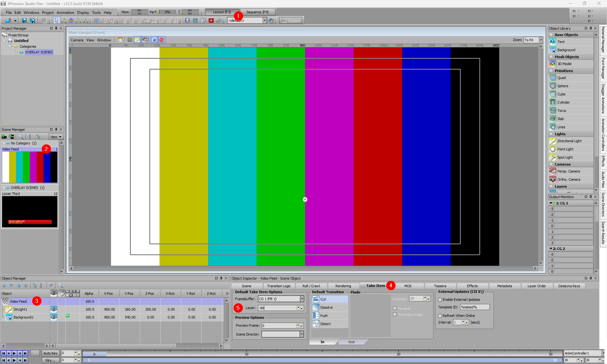The width and height of the screenshot is (607, 364).
Task: Click the Spot Light icon
Action: [553, 157]
